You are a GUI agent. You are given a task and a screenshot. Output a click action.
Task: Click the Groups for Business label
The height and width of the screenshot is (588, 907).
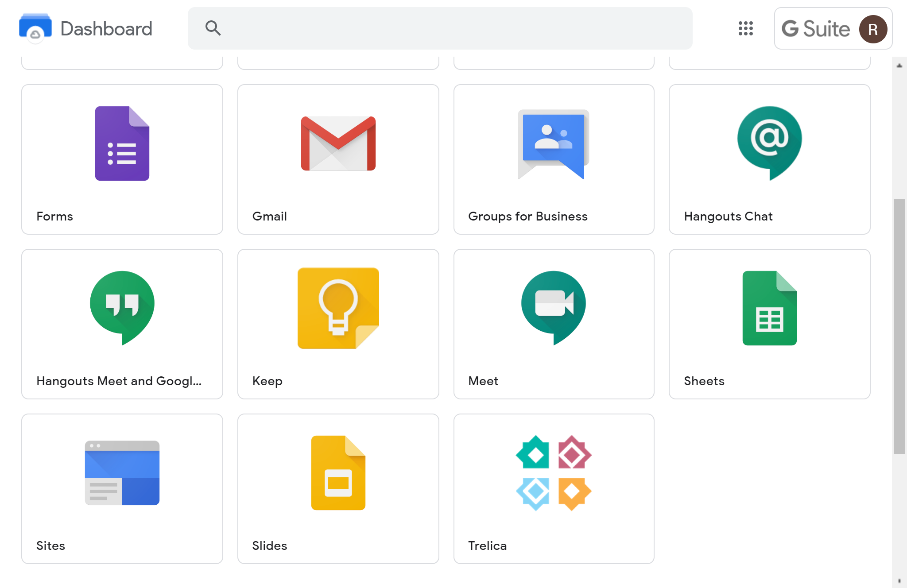pos(528,216)
